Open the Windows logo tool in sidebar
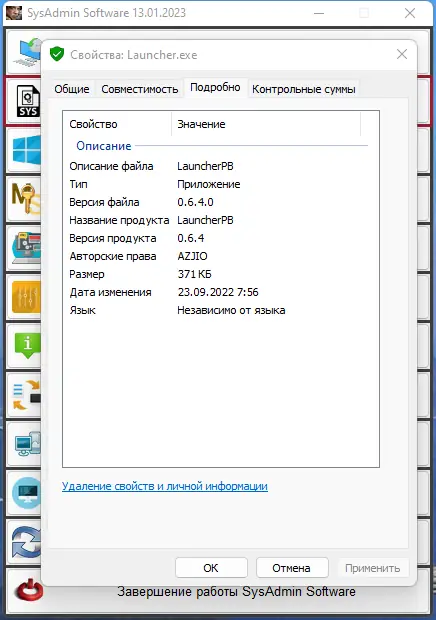 (x=26, y=149)
